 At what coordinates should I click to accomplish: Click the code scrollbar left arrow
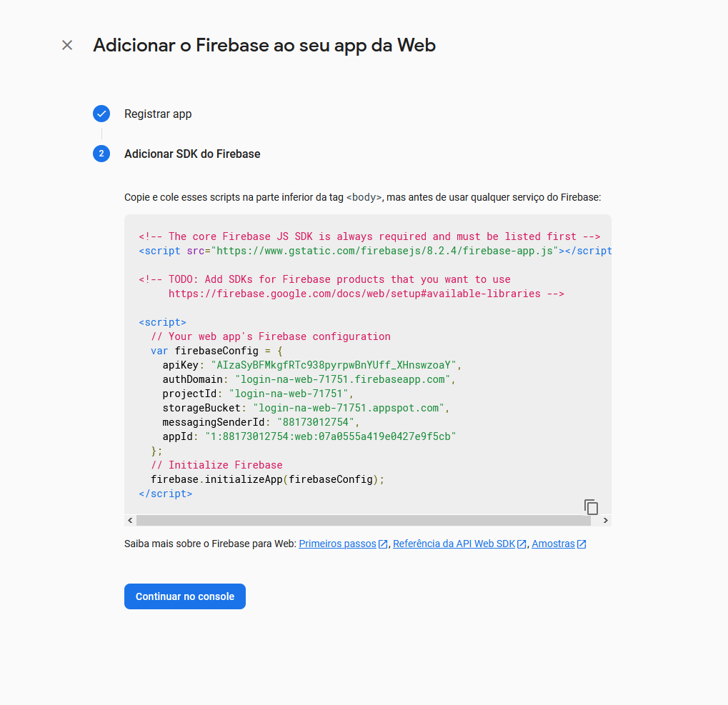(x=130, y=520)
